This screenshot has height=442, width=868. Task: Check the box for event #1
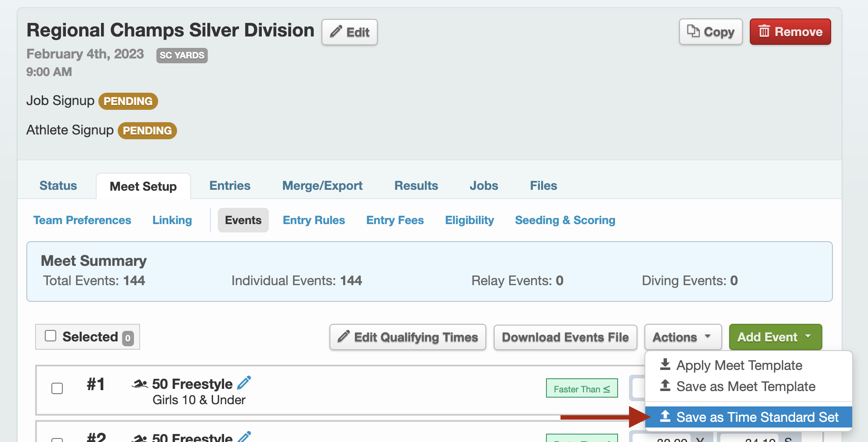tap(57, 388)
